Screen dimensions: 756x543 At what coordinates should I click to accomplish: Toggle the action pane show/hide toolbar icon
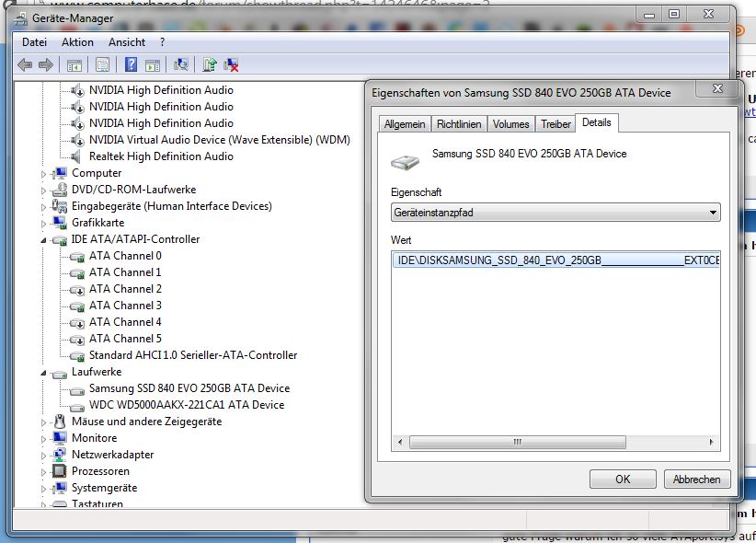point(153,65)
